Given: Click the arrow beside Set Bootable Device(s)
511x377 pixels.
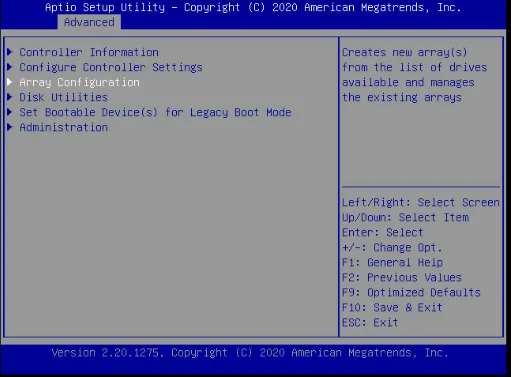Looking at the screenshot, I should pos(10,112).
